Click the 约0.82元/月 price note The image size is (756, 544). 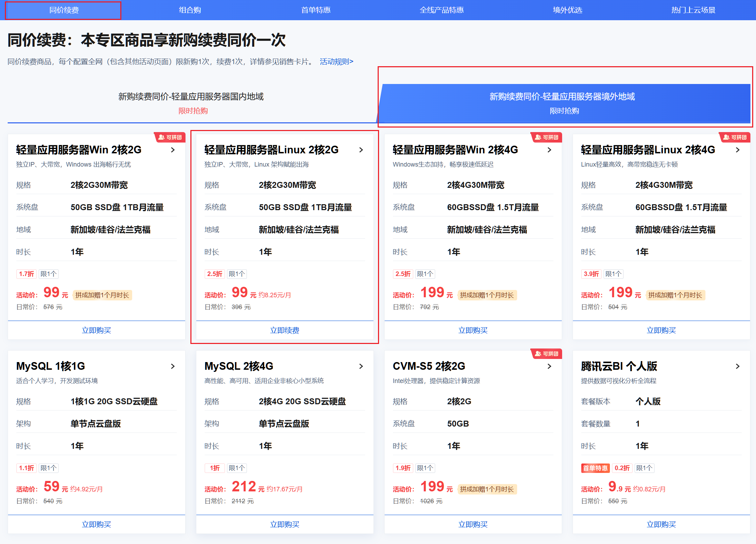[x=649, y=489]
